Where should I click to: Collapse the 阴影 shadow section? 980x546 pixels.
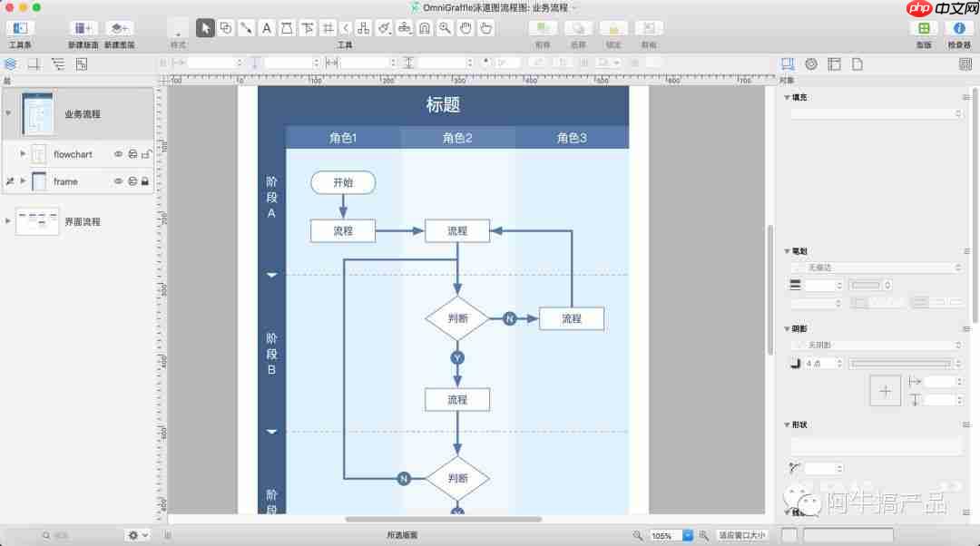point(787,328)
